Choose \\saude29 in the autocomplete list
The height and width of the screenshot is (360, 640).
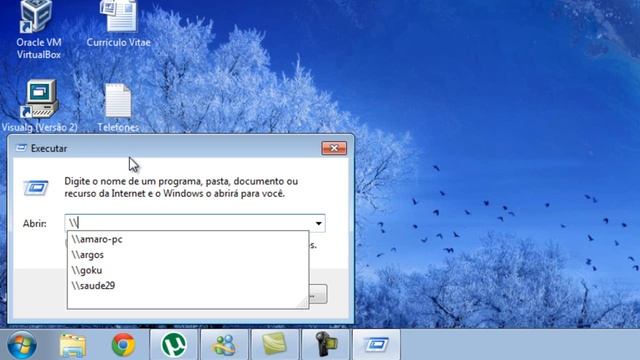pos(188,286)
